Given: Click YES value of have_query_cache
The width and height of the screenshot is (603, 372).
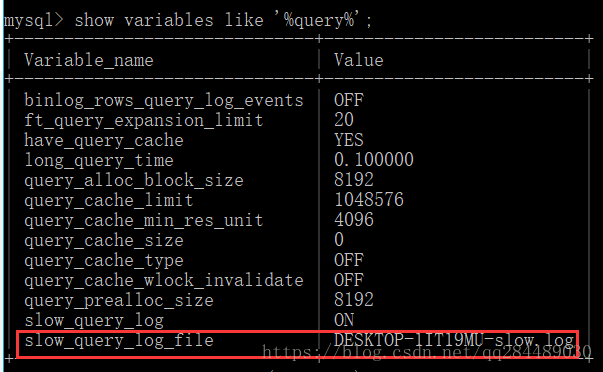Looking at the screenshot, I should point(349,140).
